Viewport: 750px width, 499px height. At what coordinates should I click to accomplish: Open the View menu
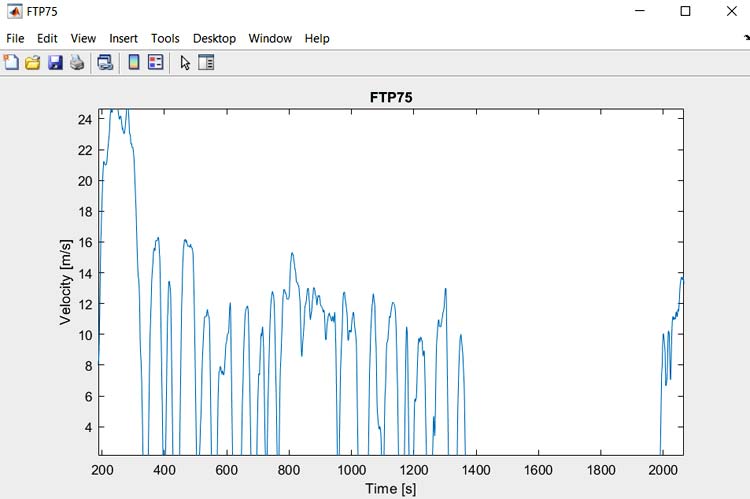click(x=83, y=38)
